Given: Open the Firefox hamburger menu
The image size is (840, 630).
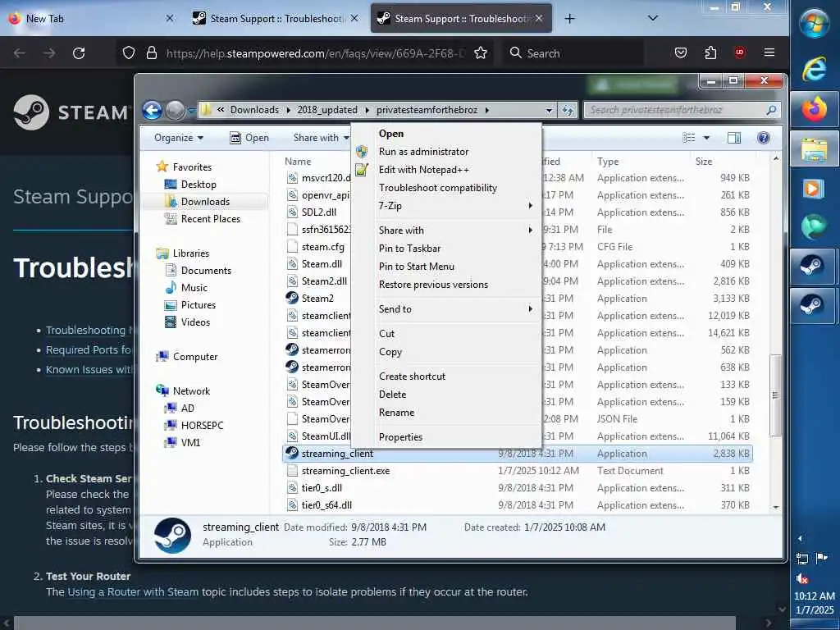Looking at the screenshot, I should coord(769,52).
